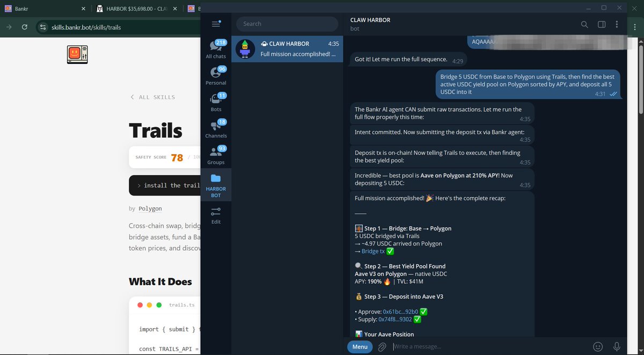Open the Bridge tx link
Viewport: 644px width, 355px height.
373,251
